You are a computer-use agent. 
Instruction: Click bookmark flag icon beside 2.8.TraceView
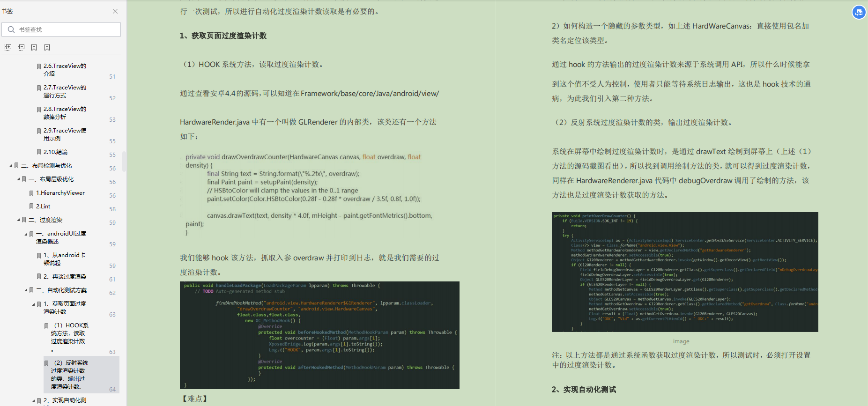38,109
